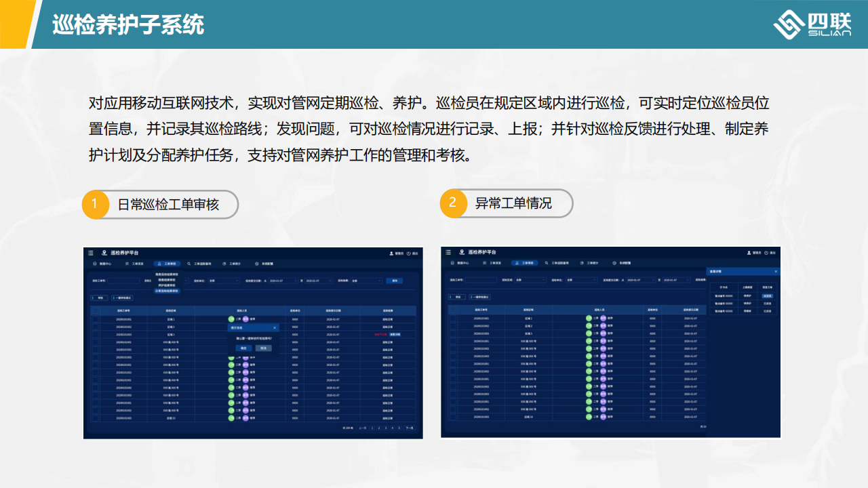Click purple avatar in 区域1 row, right screenshot
Viewport: 868px width, 488px height.
pos(603,318)
